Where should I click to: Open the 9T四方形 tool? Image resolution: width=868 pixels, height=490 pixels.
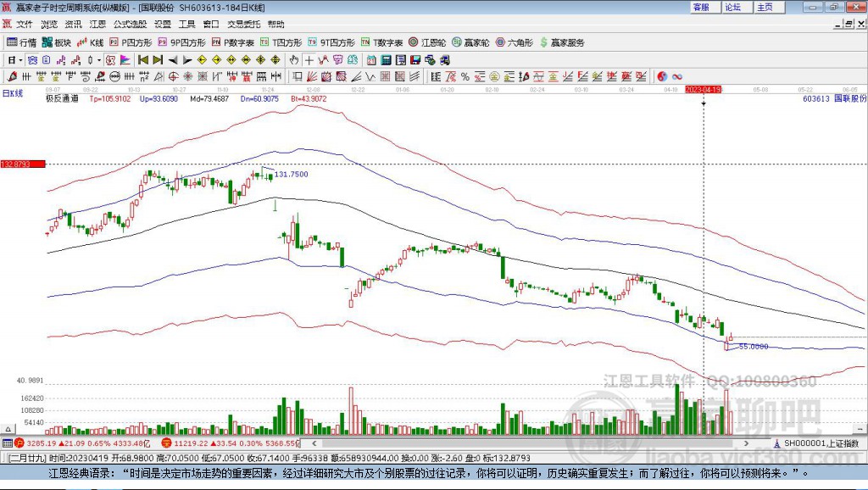tap(331, 42)
